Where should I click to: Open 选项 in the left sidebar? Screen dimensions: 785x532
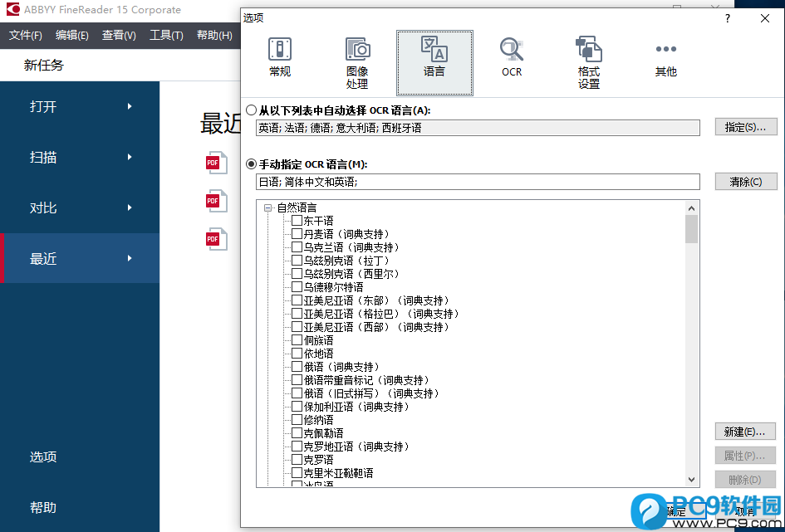tap(43, 457)
